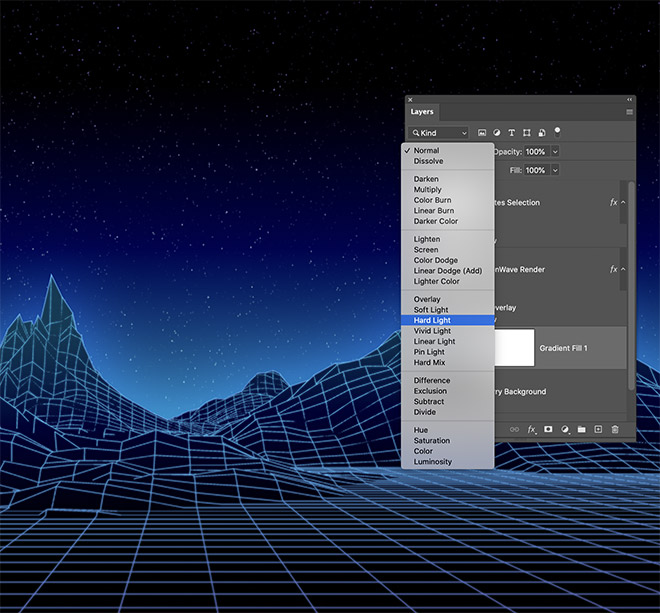
Task: Delete layer with trash icon
Action: (615, 429)
